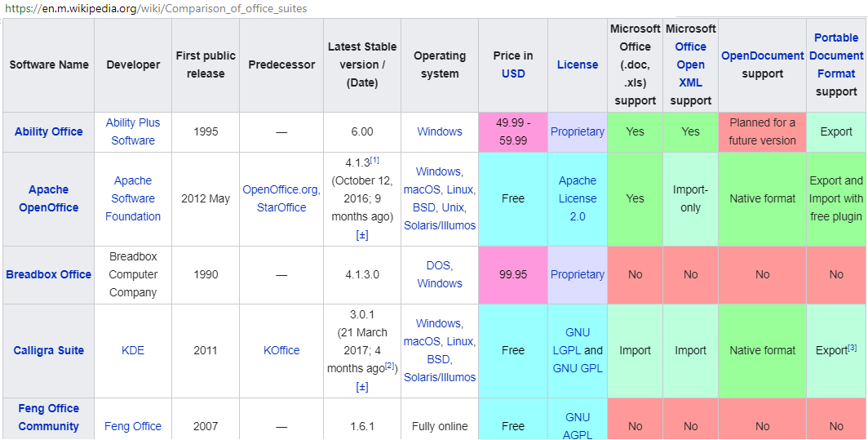The width and height of the screenshot is (868, 440).
Task: Go to the Calligra Suite page
Action: 48,350
